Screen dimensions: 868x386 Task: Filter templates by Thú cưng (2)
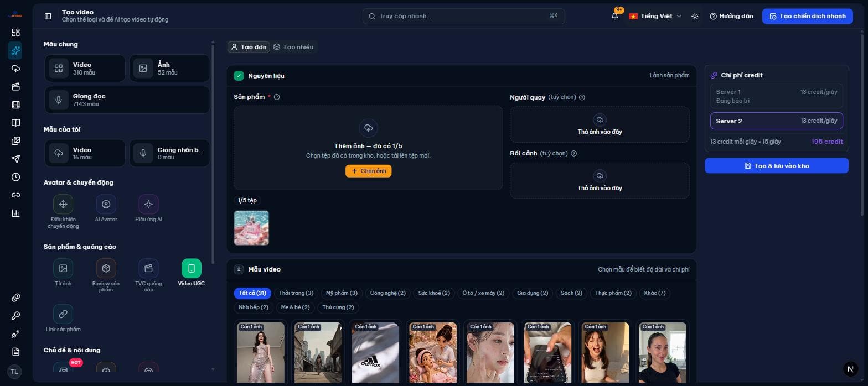point(338,307)
